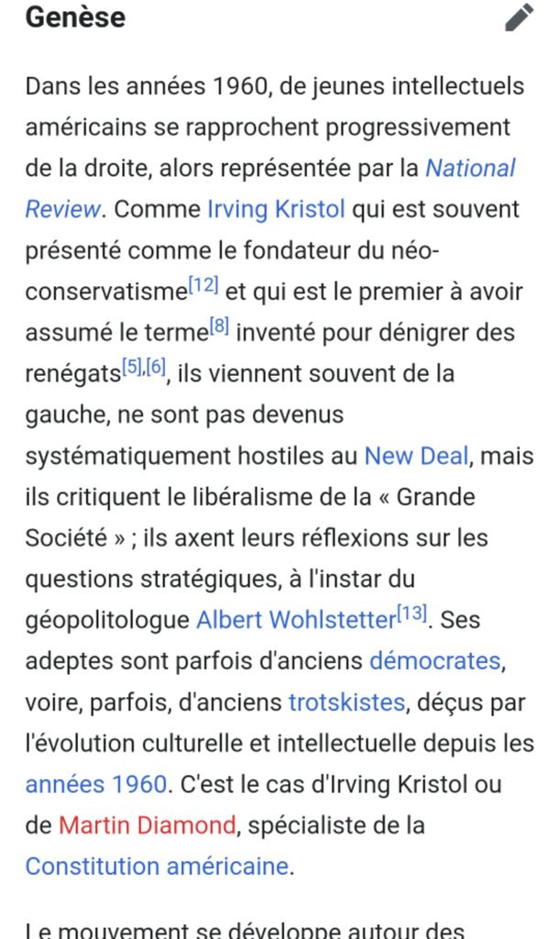Jump to citation [8] after 'terme'
This screenshot has height=939, width=560.
[x=218, y=326]
